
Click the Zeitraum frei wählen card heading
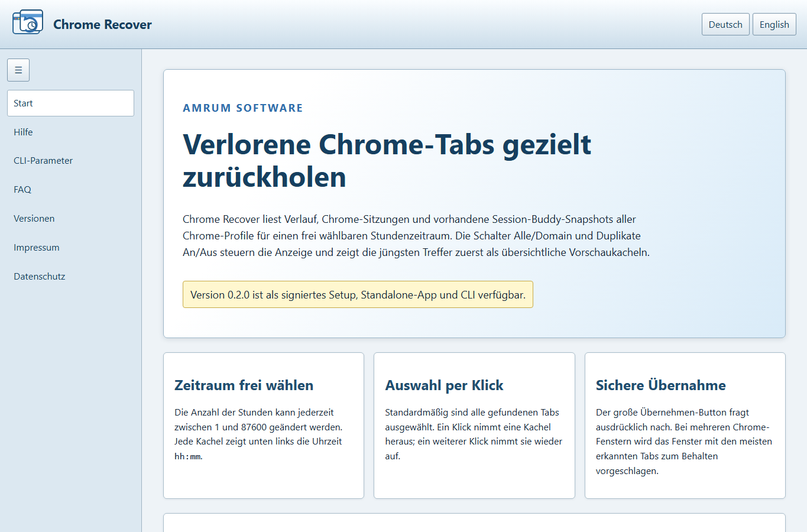(x=244, y=385)
